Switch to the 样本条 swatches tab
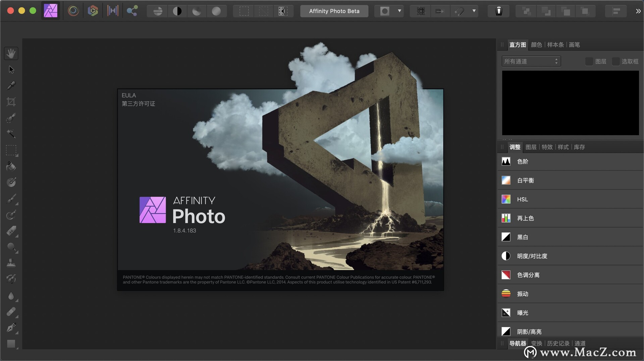The width and height of the screenshot is (644, 361). (x=555, y=45)
